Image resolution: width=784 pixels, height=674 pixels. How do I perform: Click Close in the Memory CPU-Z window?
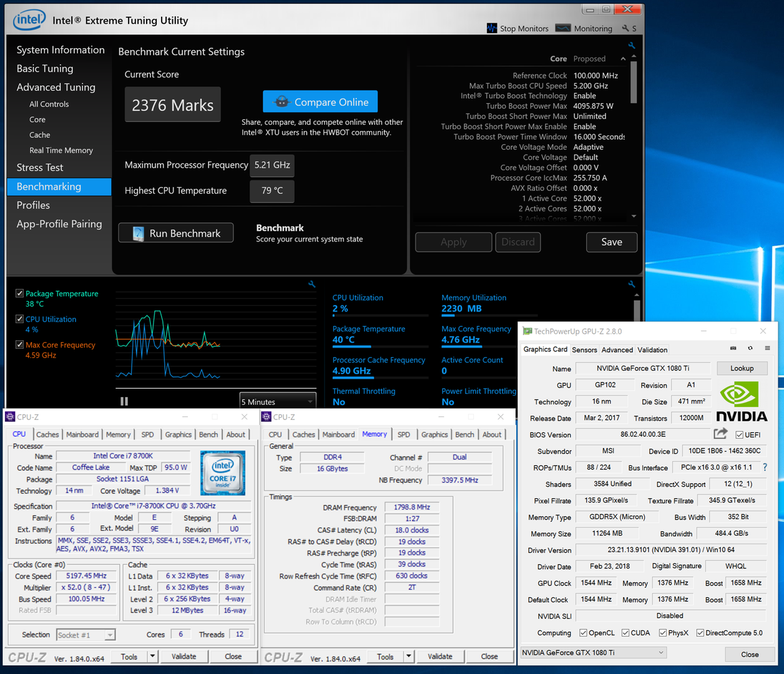(x=489, y=656)
